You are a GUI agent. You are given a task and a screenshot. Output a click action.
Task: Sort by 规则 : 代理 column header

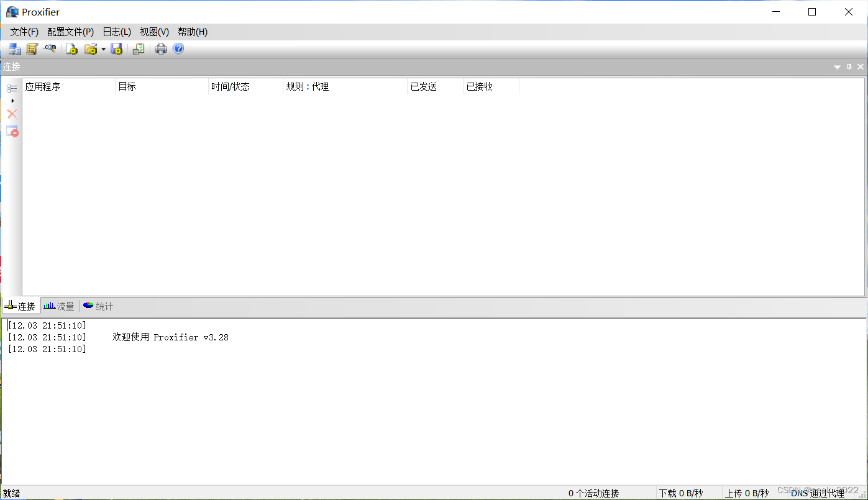click(345, 86)
